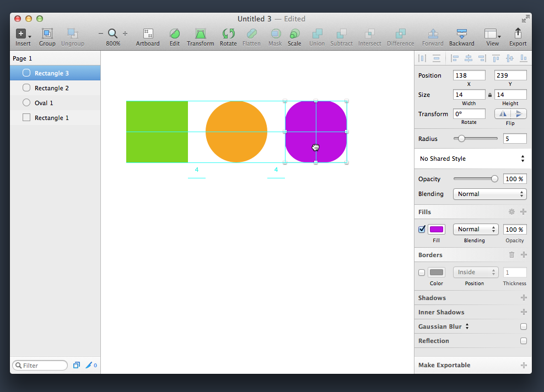Enable the border color checkbox
544x392 pixels.
[422, 272]
